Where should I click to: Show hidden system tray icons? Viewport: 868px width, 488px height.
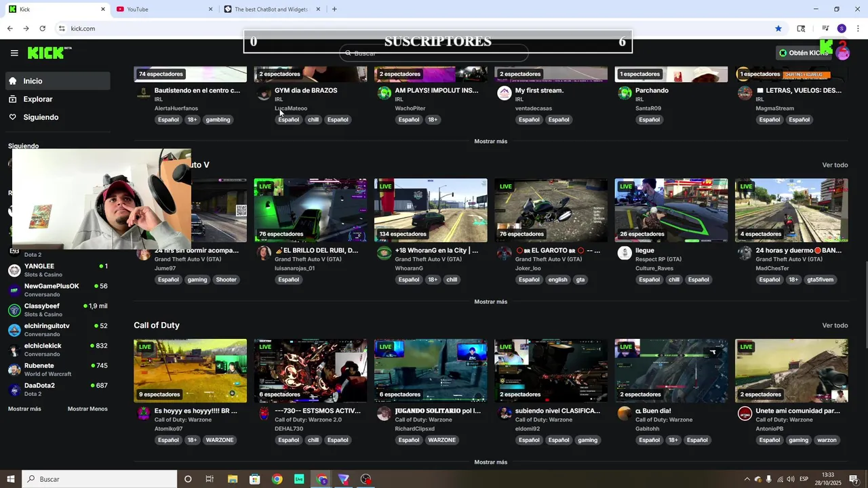pyautogui.click(x=747, y=479)
